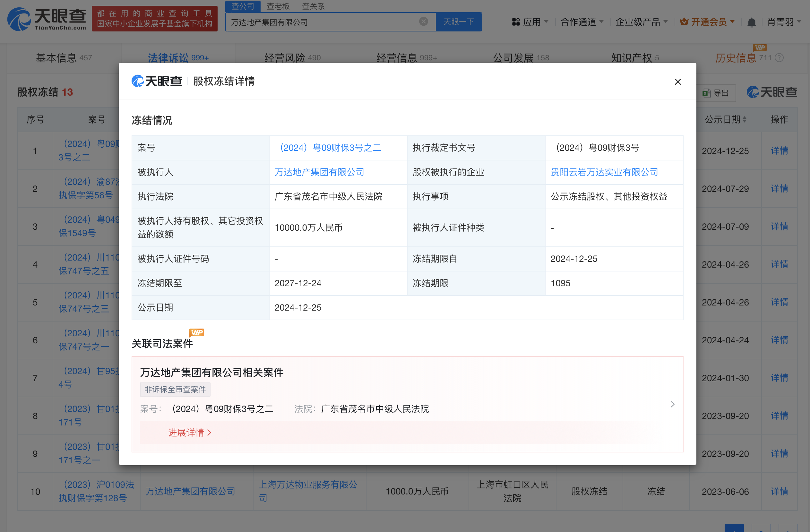Close the 股权冻结详情 dialog
The image size is (810, 532).
[x=677, y=82]
